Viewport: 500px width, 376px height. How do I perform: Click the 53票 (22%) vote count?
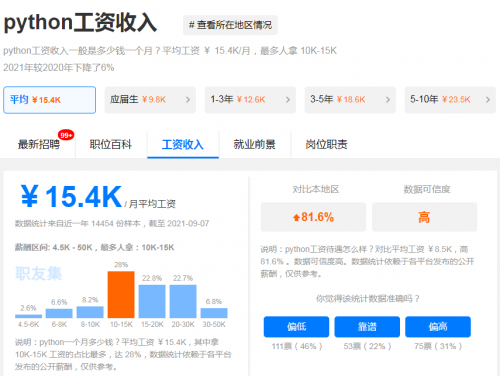point(367,346)
